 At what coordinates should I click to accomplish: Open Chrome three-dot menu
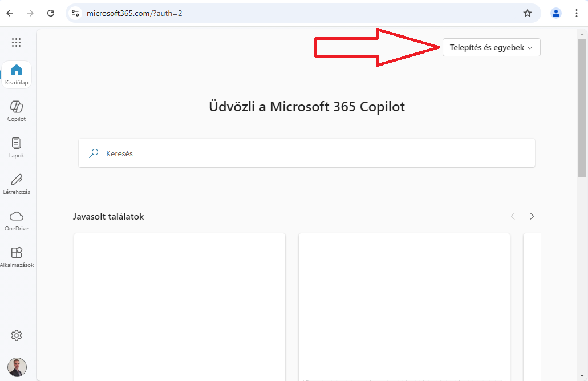click(577, 13)
